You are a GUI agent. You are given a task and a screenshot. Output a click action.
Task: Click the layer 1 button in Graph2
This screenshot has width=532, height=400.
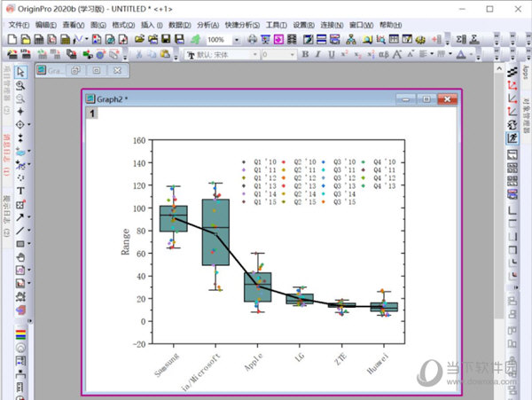[x=90, y=113]
